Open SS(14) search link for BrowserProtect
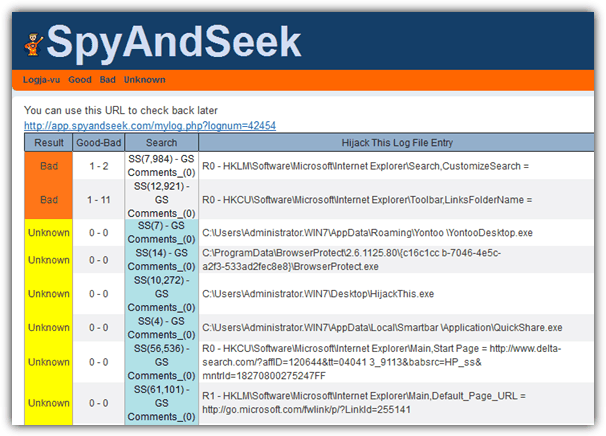This screenshot has width=606, height=436. [161, 253]
